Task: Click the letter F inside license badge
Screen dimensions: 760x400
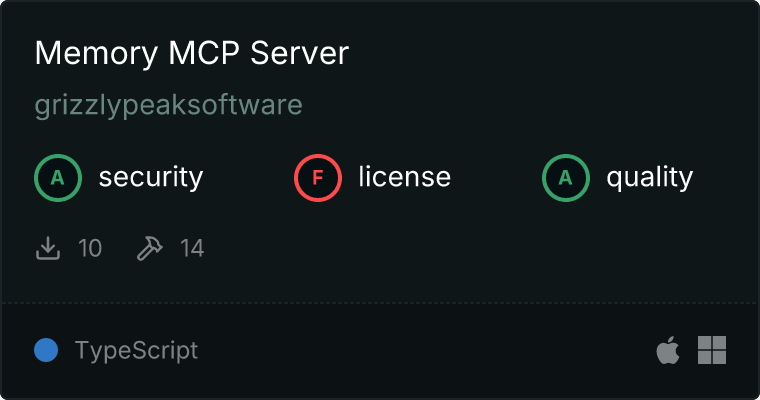Action: 318,178
